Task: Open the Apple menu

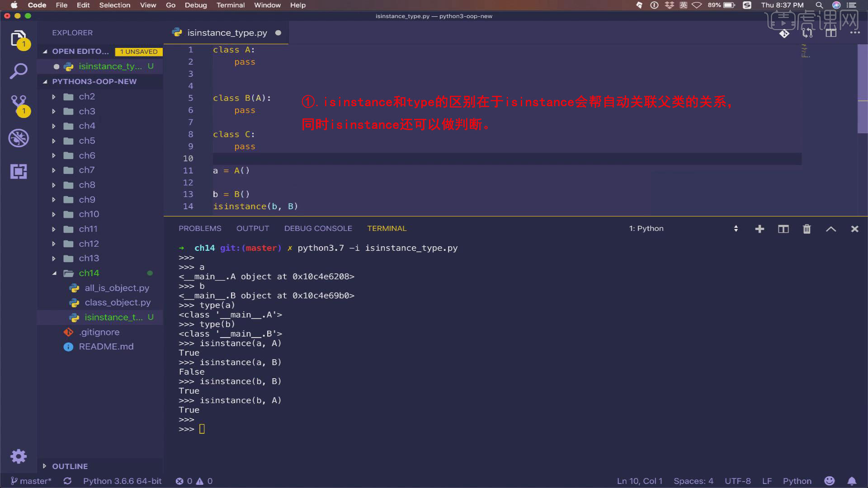Action: tap(14, 5)
